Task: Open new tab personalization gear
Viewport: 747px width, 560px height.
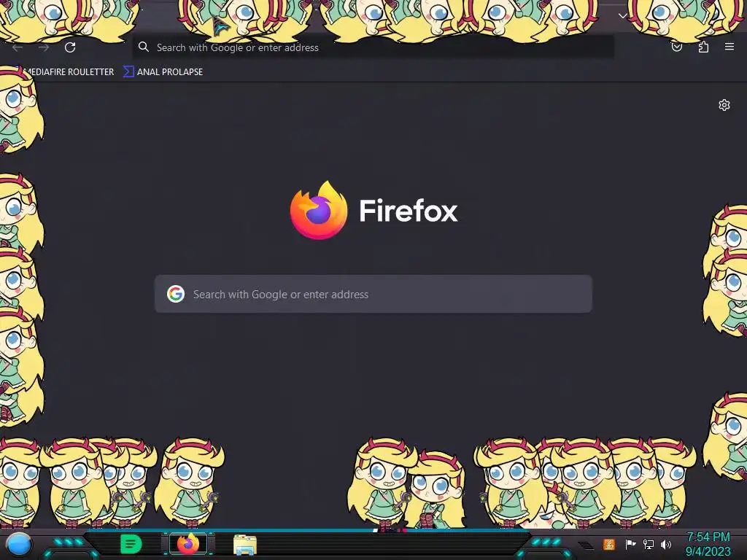Action: pos(724,105)
